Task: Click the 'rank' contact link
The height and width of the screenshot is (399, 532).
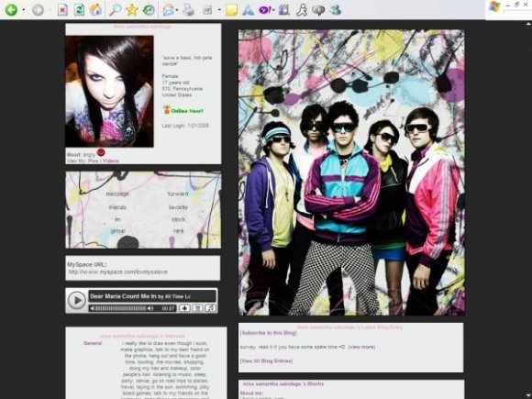Action: (x=178, y=231)
